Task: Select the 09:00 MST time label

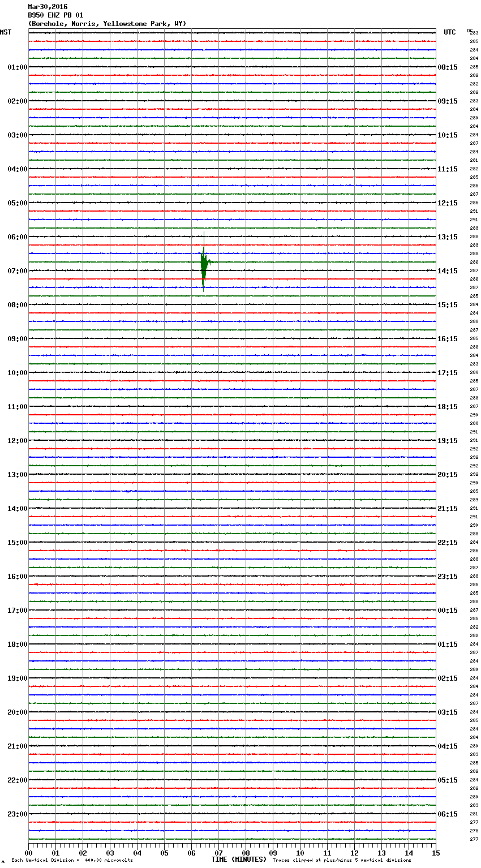Action: pos(17,339)
